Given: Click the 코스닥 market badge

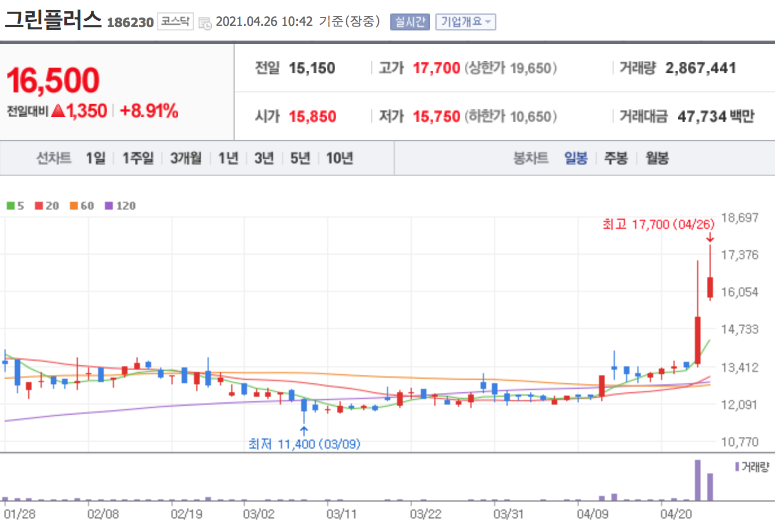Looking at the screenshot, I should click(175, 21).
